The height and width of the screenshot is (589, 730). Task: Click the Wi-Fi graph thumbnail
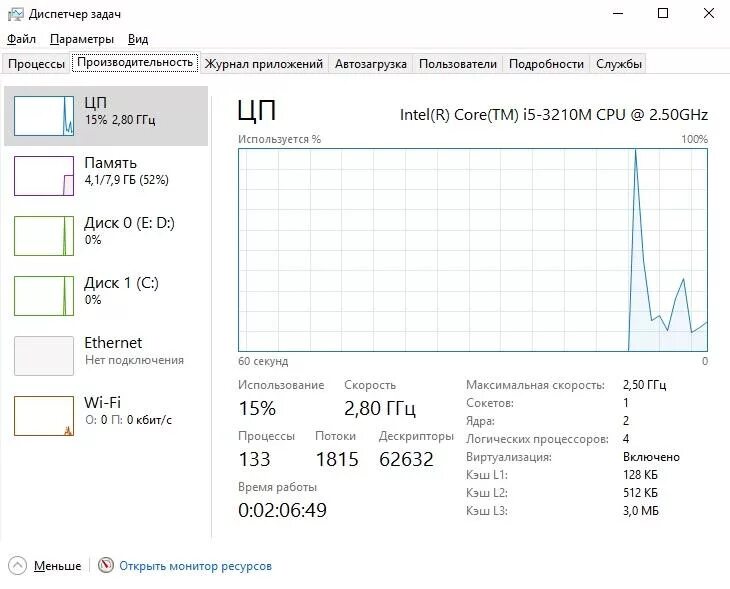coord(44,416)
